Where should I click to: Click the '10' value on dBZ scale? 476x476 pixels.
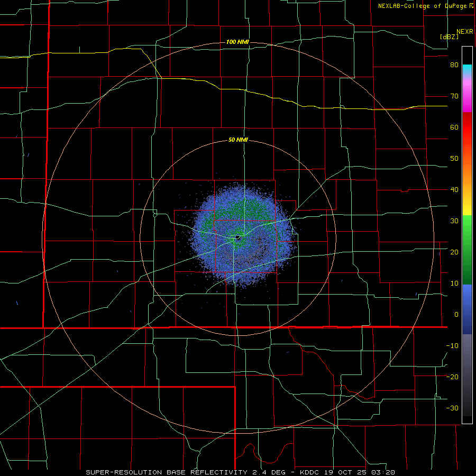coord(454,283)
